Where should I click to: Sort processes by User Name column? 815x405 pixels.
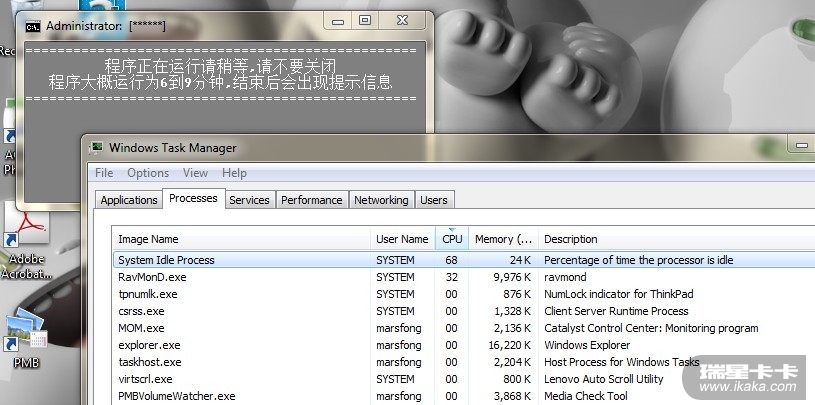(403, 239)
